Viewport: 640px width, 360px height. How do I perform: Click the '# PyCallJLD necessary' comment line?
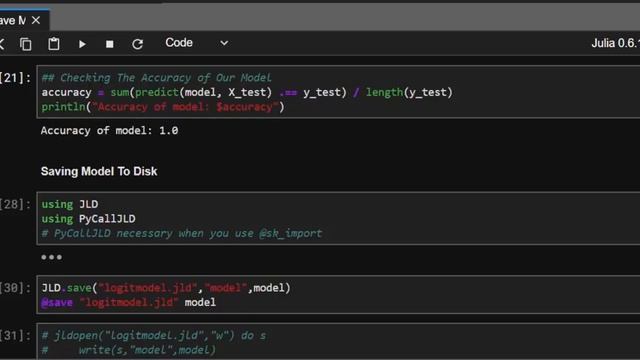pyautogui.click(x=182, y=233)
